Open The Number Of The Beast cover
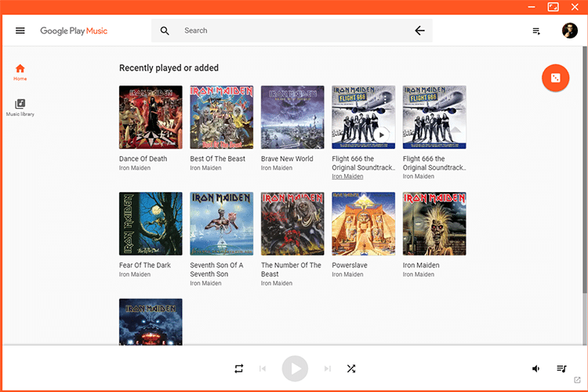The height and width of the screenshot is (392, 588). [292, 224]
